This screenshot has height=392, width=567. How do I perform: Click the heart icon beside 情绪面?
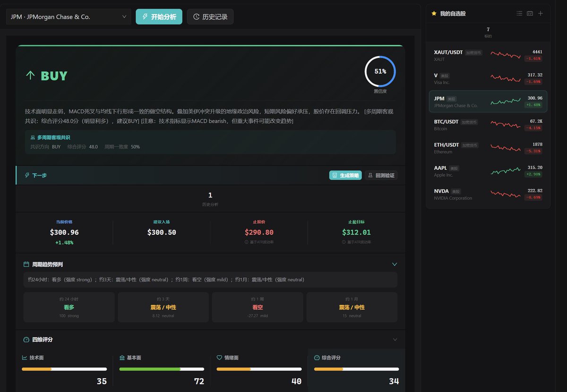[219, 358]
